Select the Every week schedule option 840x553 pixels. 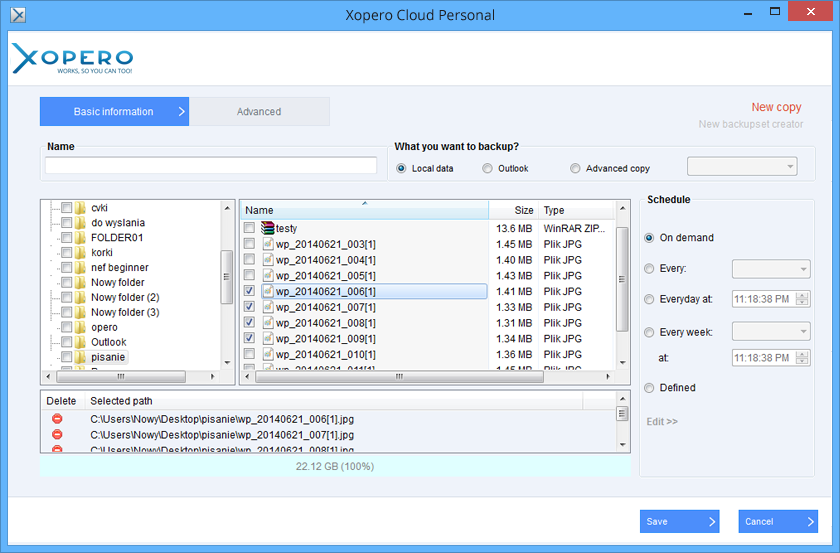[x=649, y=333]
